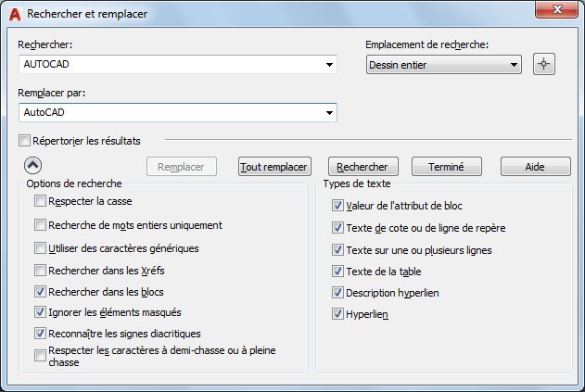
Task: Uncheck Ignorer les éléments masqués
Action: [40, 312]
